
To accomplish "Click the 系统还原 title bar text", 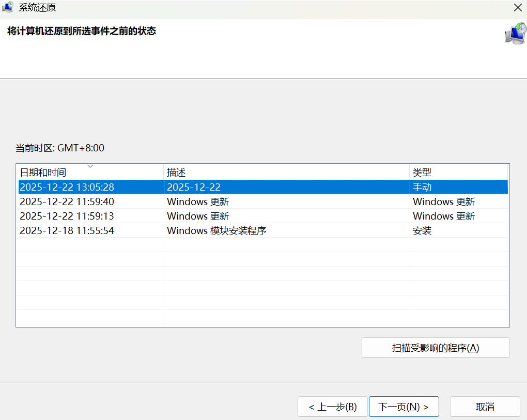I will 37,7.
